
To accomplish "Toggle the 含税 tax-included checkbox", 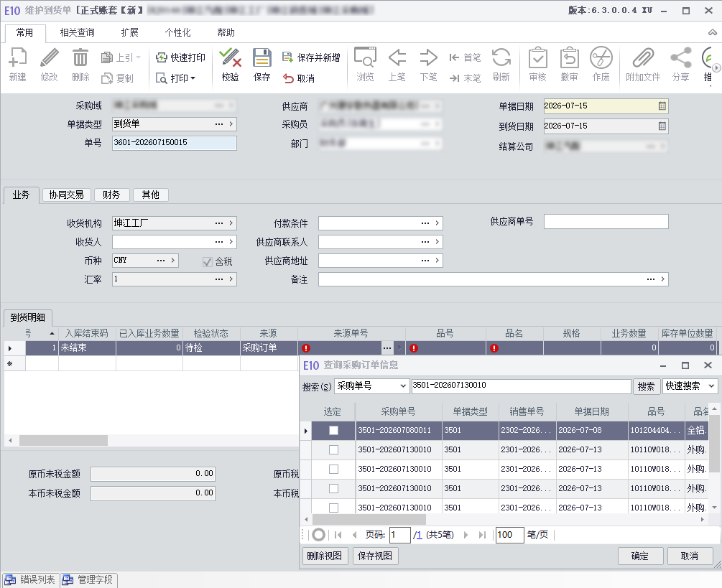I will 207,262.
